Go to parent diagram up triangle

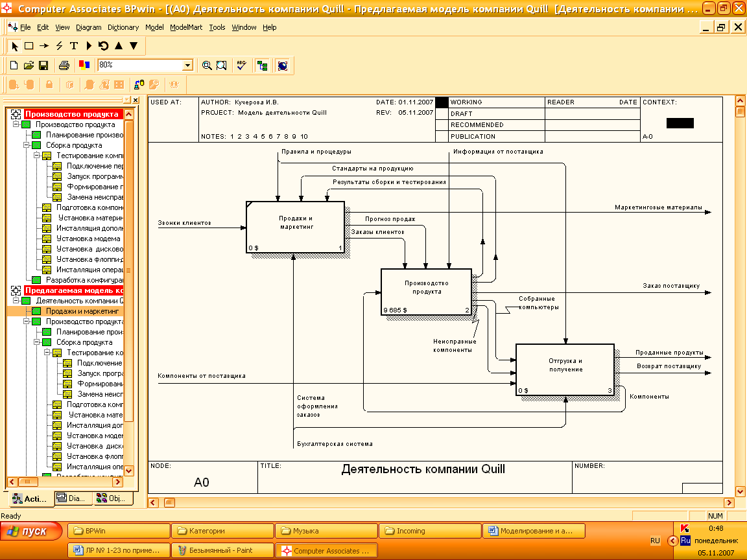[119, 46]
